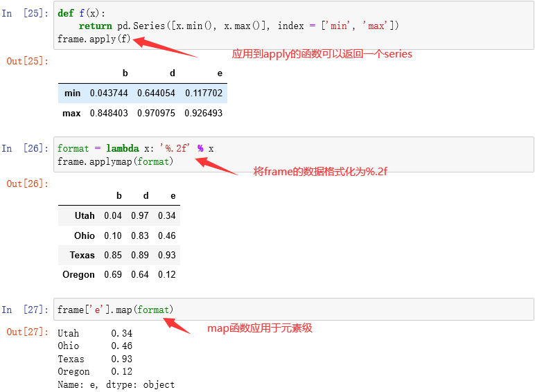535x392 pixels.
Task: Click cell value 0.848403
Action: click(109, 113)
